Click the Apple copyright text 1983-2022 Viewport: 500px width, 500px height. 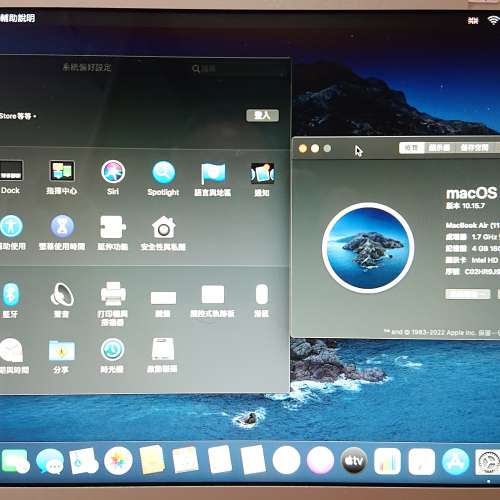tap(442, 332)
